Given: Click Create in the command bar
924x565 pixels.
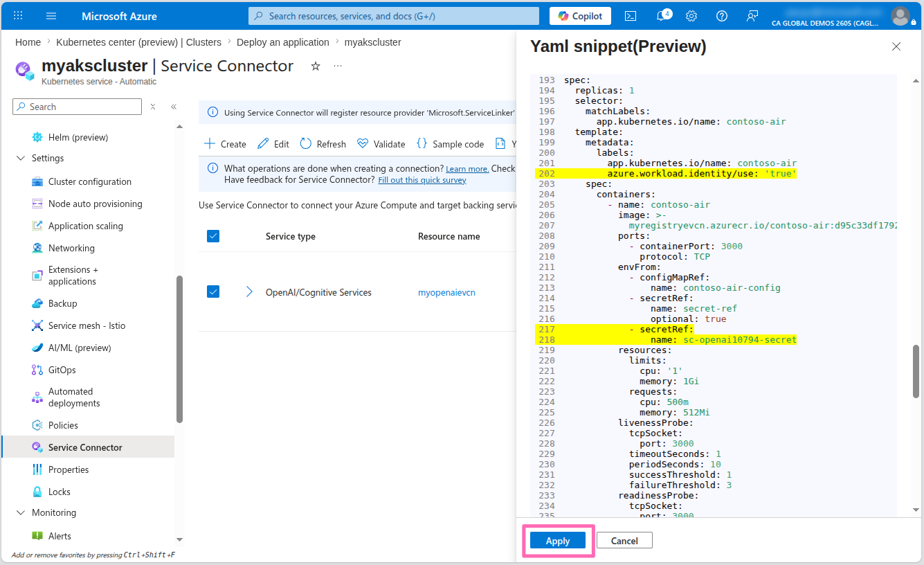Looking at the screenshot, I should (x=226, y=144).
